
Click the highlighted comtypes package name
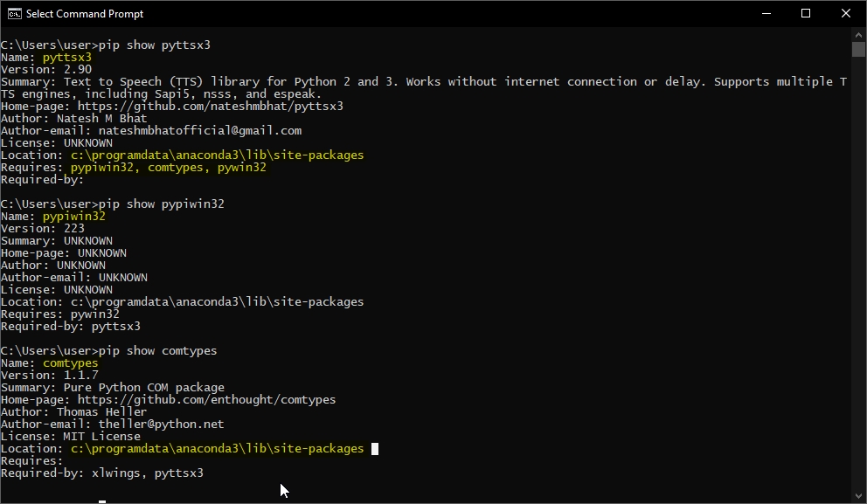[x=70, y=363]
